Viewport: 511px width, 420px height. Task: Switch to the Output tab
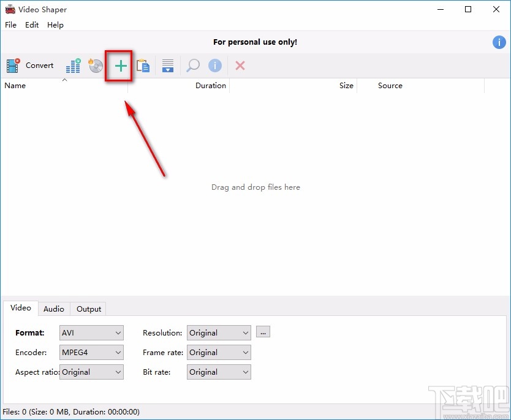point(89,309)
